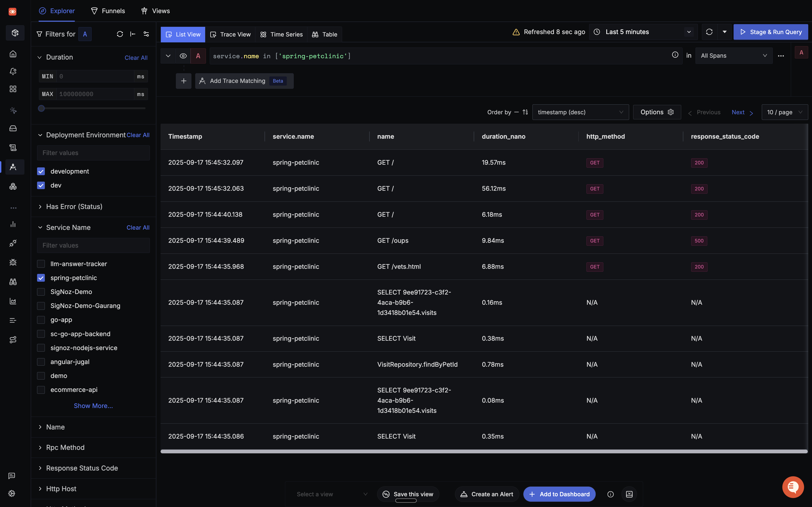The width and height of the screenshot is (812, 507).
Task: Toggle query A visibility eye icon
Action: 183,56
